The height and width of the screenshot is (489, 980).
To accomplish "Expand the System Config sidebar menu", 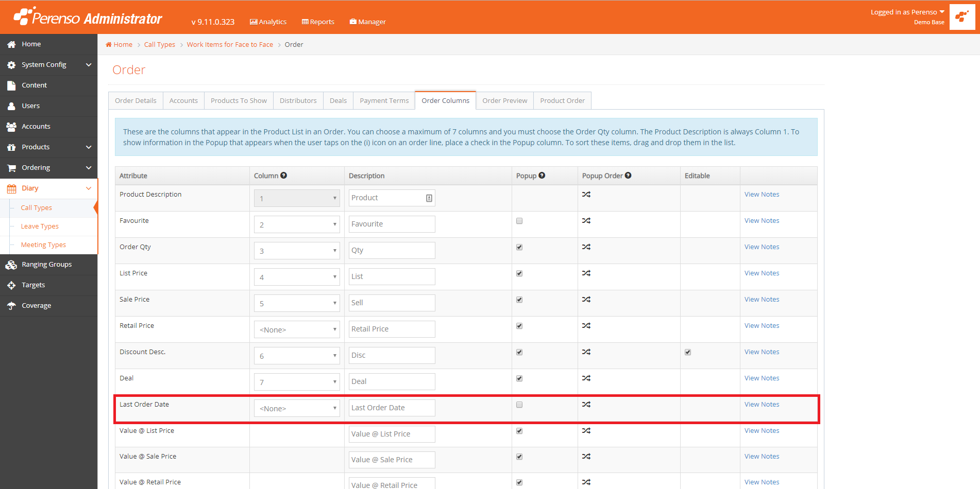I will click(49, 65).
